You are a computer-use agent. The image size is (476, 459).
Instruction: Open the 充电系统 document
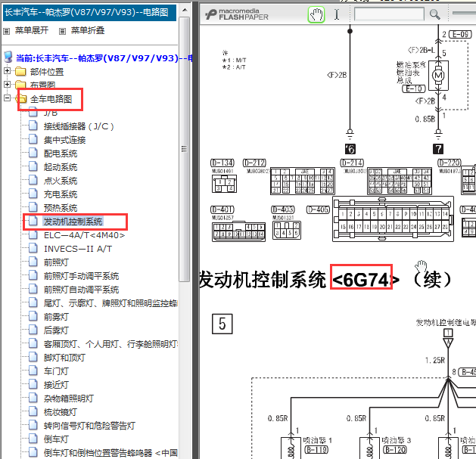point(61,194)
